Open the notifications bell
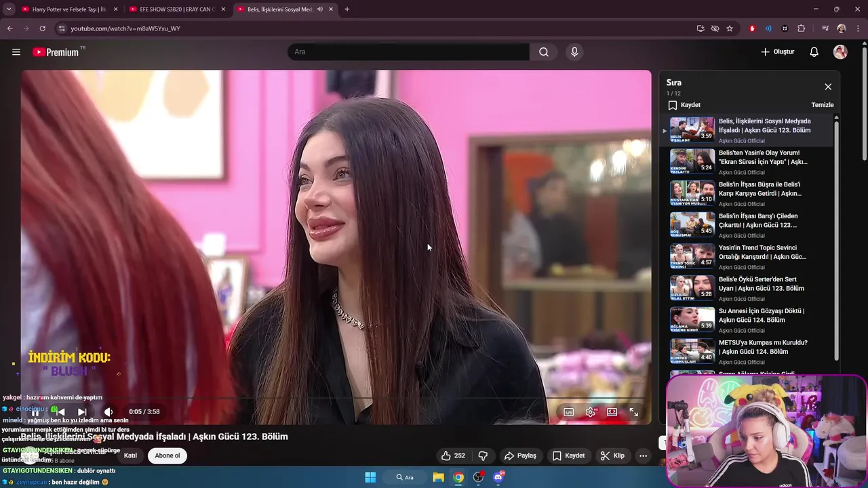 click(x=814, y=52)
